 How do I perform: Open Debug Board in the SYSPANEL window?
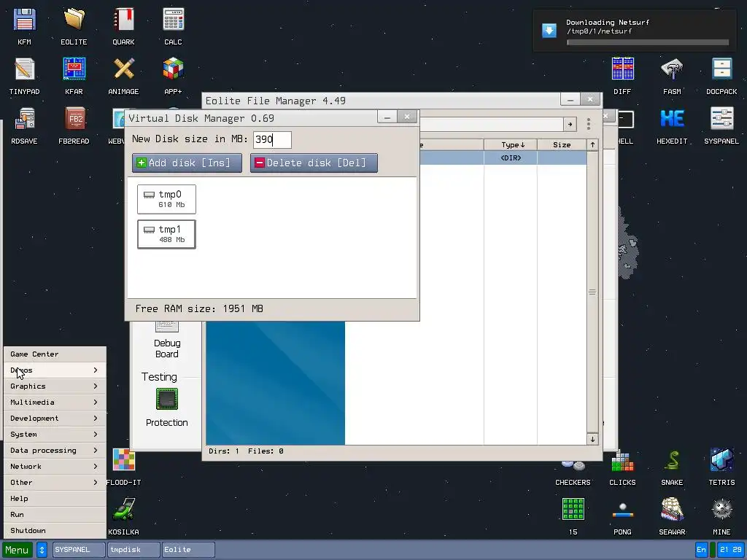pyautogui.click(x=167, y=349)
